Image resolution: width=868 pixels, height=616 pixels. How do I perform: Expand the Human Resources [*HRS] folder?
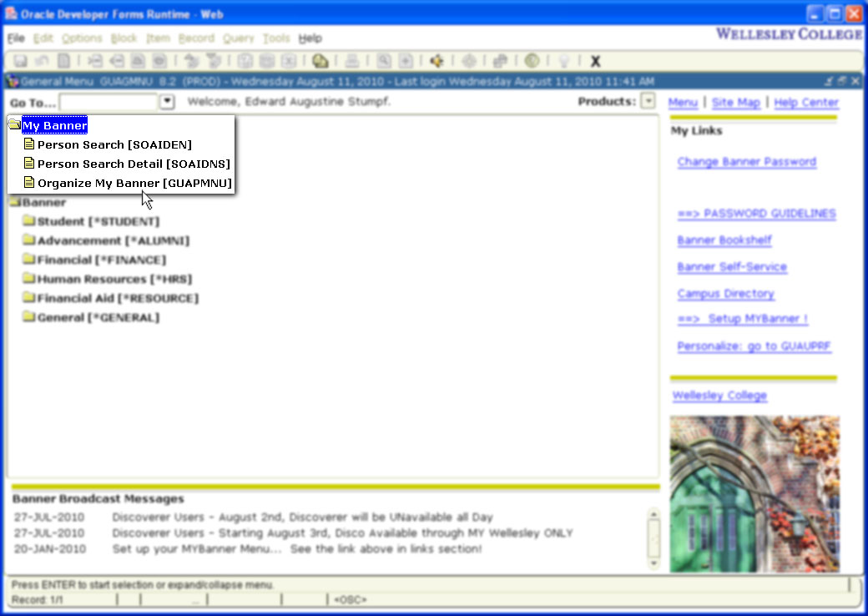tap(28, 279)
